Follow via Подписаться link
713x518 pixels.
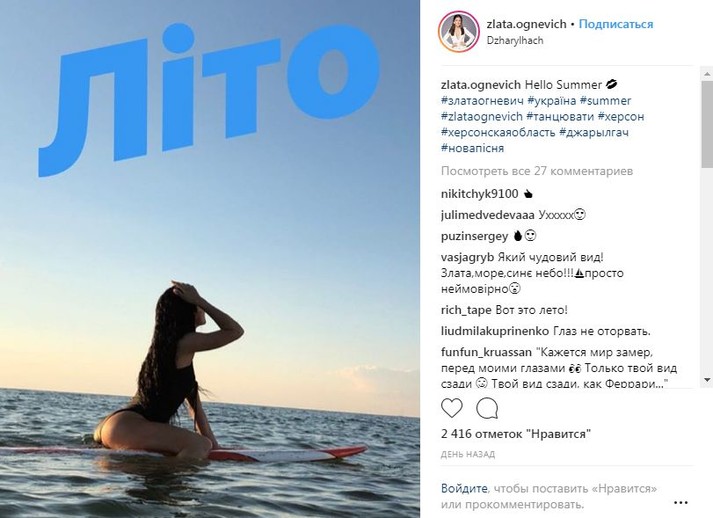point(616,24)
